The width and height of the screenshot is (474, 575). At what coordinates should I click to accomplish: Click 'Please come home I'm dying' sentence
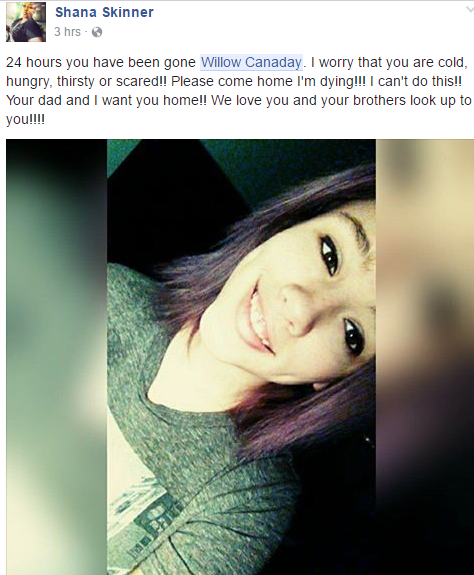pos(268,81)
